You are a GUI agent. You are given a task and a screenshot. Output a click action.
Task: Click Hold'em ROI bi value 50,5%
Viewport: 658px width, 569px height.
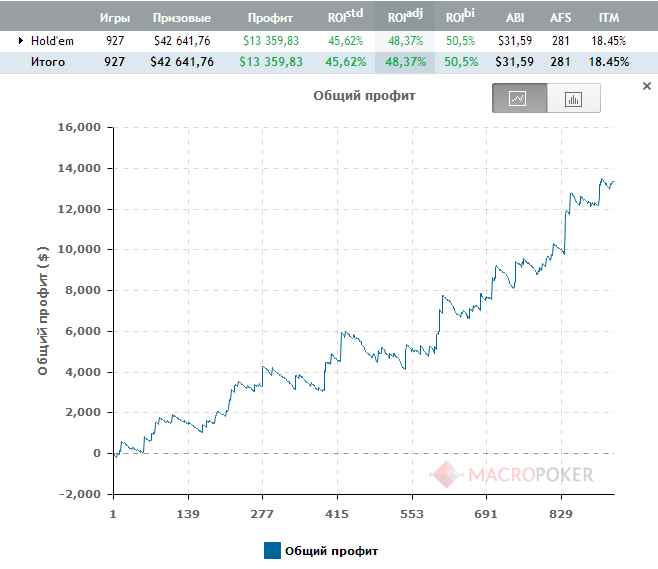coord(460,41)
